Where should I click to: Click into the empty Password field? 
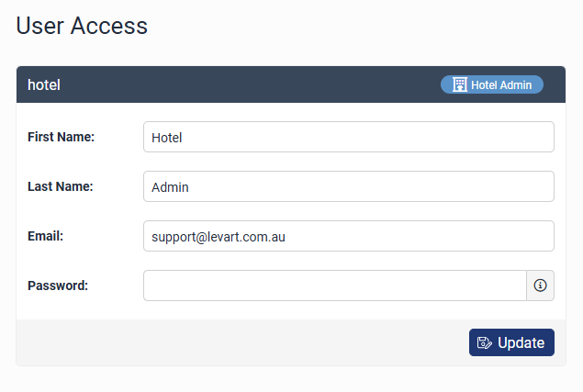point(334,286)
